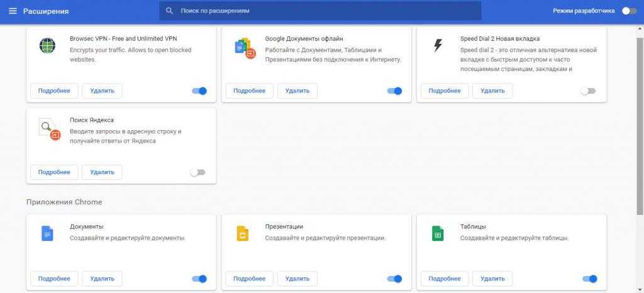Turn off the Таблицы app toggle
Image resolution: width=644 pixels, height=293 pixels.
(x=590, y=279)
